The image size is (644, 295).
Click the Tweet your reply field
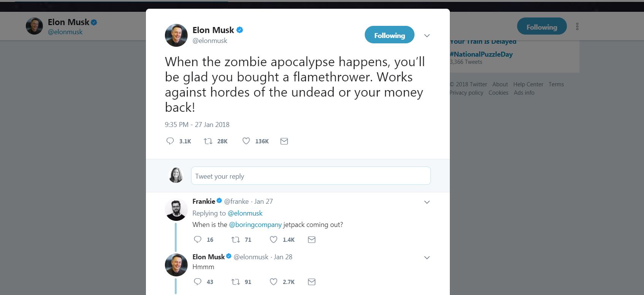pyautogui.click(x=310, y=176)
